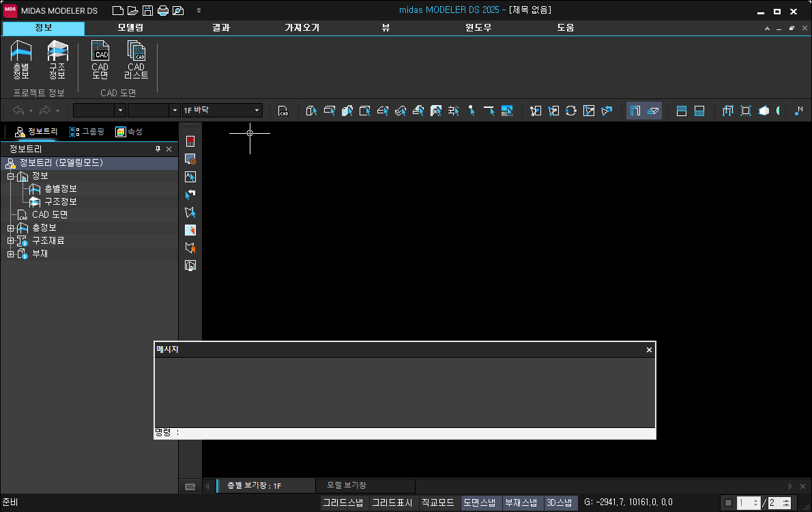Click the New file icon in title bar

[x=118, y=10]
